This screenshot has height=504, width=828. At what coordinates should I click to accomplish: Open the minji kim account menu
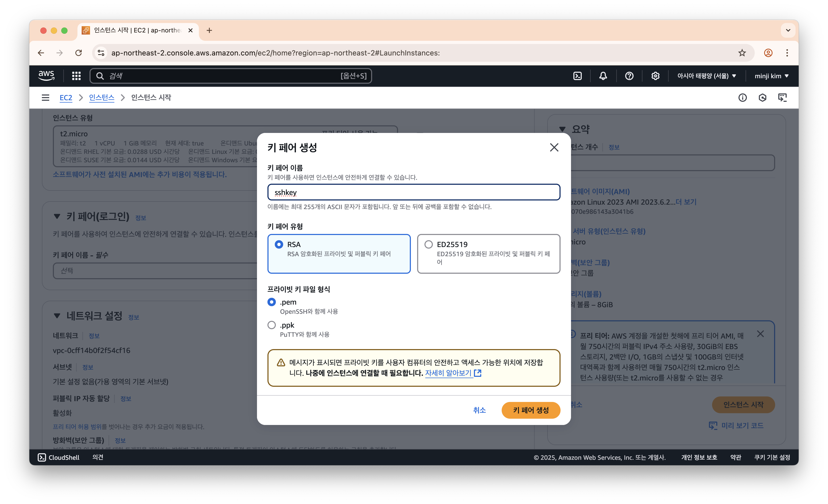[x=771, y=76]
